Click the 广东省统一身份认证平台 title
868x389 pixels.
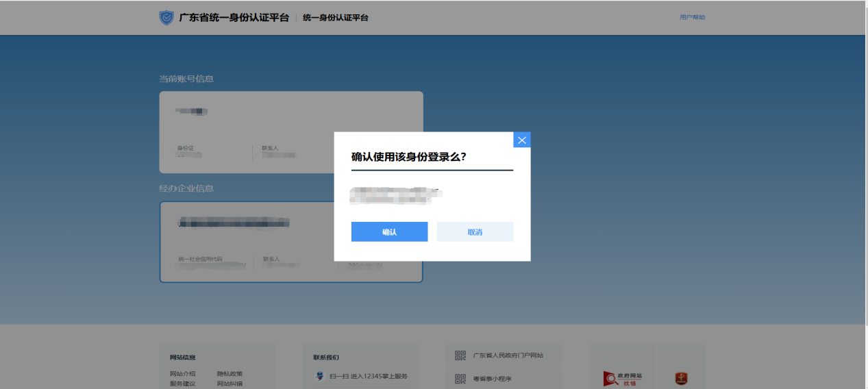(x=234, y=18)
